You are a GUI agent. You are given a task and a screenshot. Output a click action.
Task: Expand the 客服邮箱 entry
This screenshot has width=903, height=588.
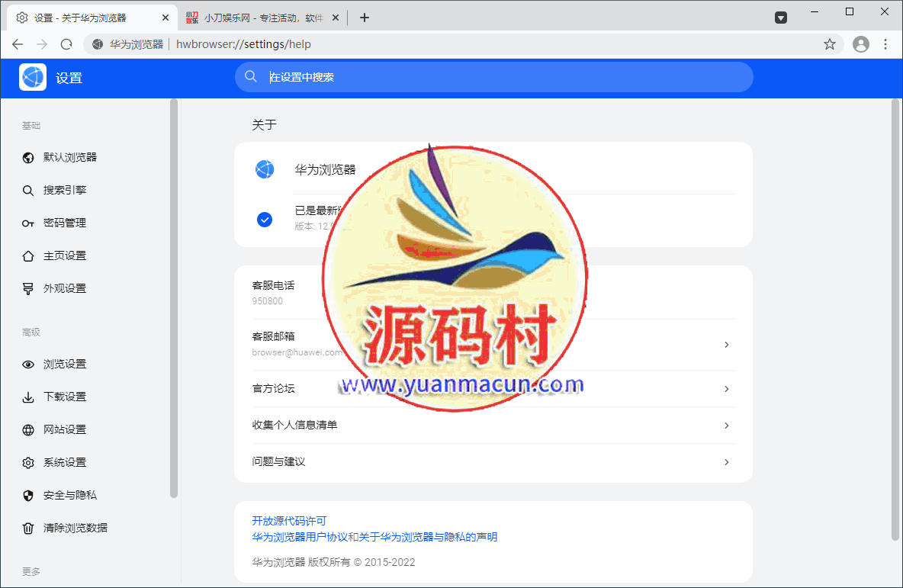[726, 344]
